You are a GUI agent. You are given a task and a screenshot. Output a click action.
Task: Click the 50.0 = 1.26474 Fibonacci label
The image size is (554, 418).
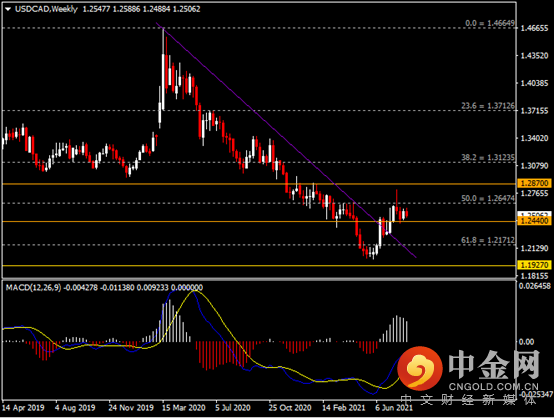[x=488, y=198]
